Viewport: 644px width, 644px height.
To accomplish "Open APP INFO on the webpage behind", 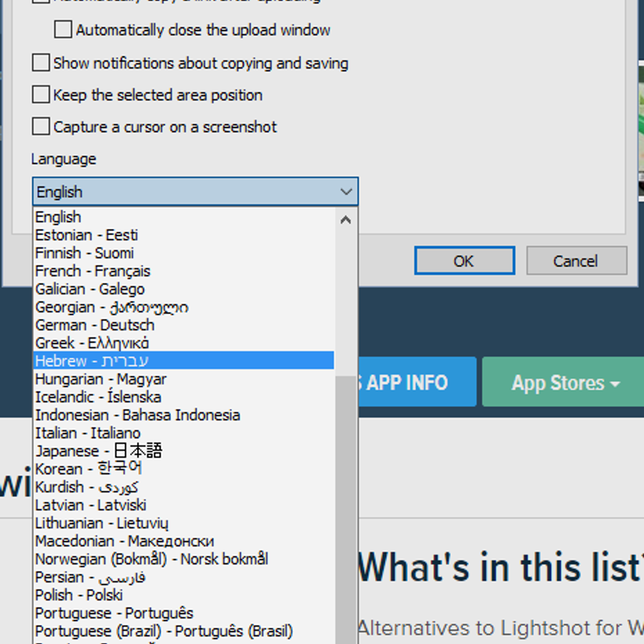I will 417,382.
